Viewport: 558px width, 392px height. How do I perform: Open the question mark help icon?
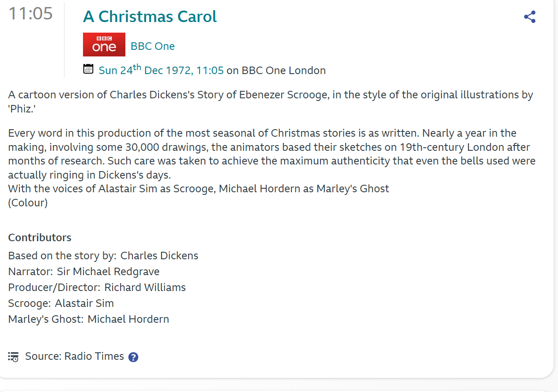point(133,357)
